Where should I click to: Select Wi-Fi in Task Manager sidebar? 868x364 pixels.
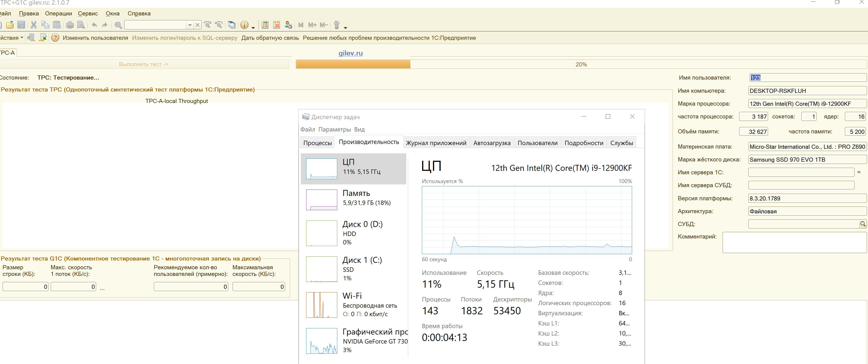tap(354, 305)
